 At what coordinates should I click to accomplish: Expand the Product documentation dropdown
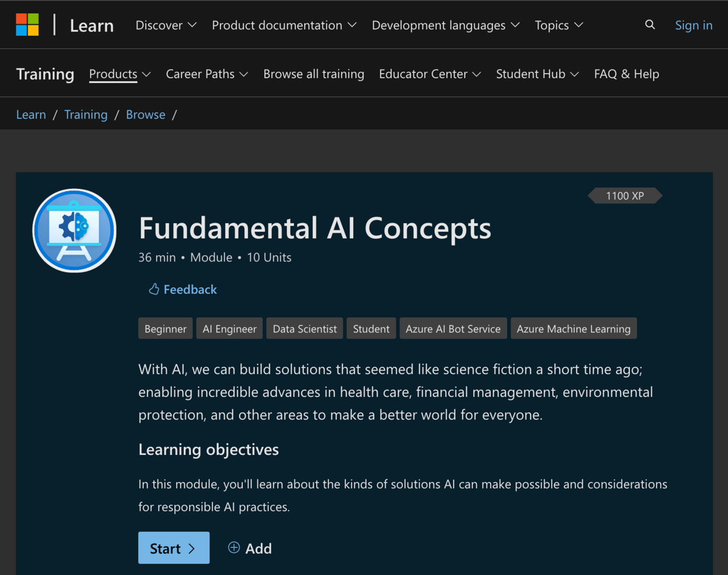tap(284, 25)
